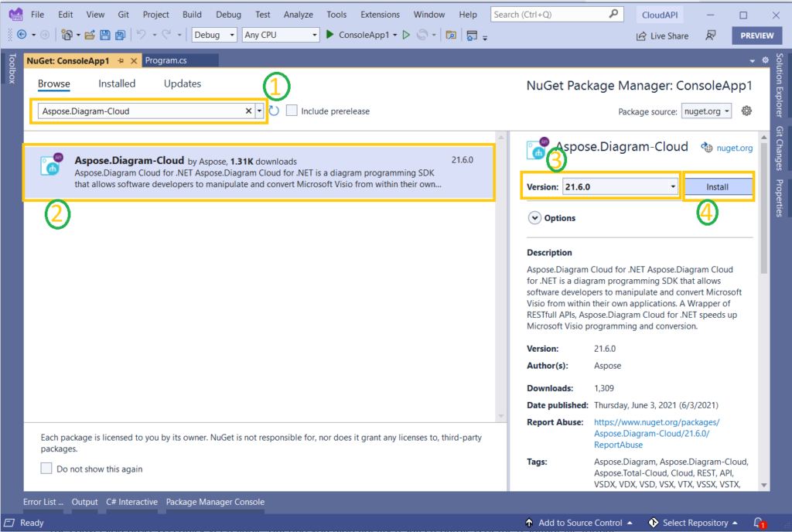Click the Install button
This screenshot has height=532, width=792.
[717, 187]
